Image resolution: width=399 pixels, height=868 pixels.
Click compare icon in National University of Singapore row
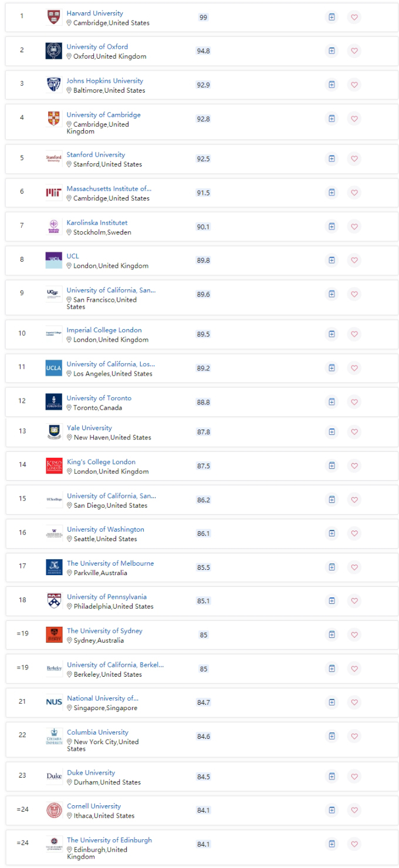pyautogui.click(x=332, y=702)
